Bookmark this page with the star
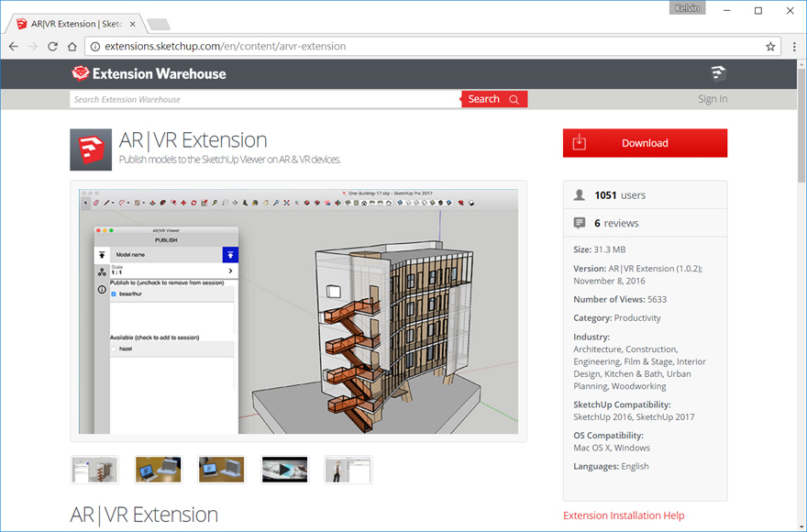This screenshot has height=532, width=807. pyautogui.click(x=770, y=47)
